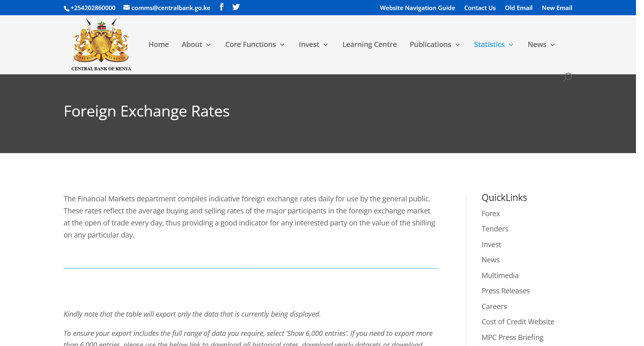The width and height of the screenshot is (644, 346).
Task: Click the envelope icon beside the email address
Action: pyautogui.click(x=127, y=7)
